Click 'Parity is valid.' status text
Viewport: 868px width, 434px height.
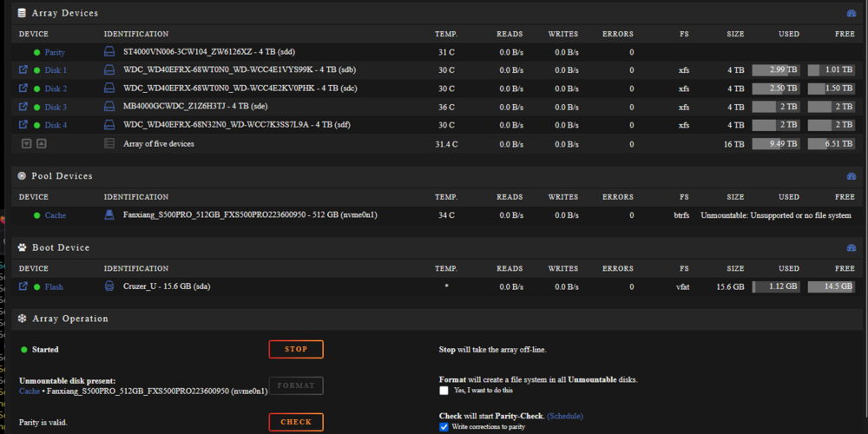(43, 423)
